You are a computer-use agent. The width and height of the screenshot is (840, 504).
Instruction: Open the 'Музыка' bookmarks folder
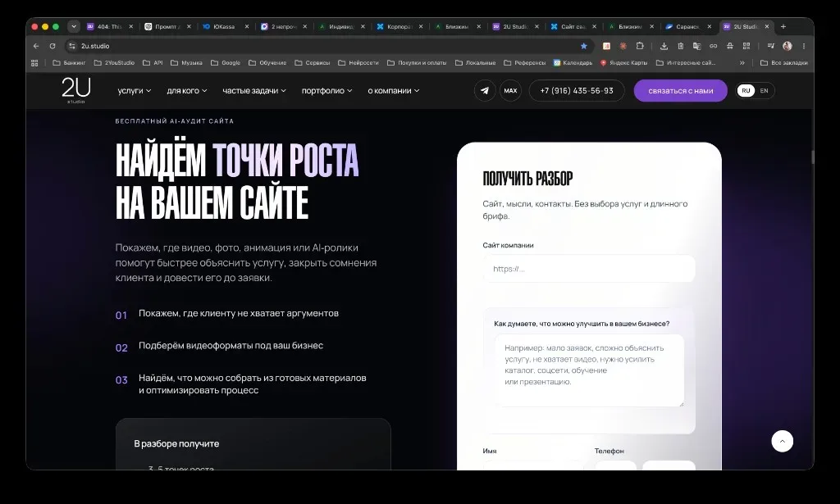(186, 62)
